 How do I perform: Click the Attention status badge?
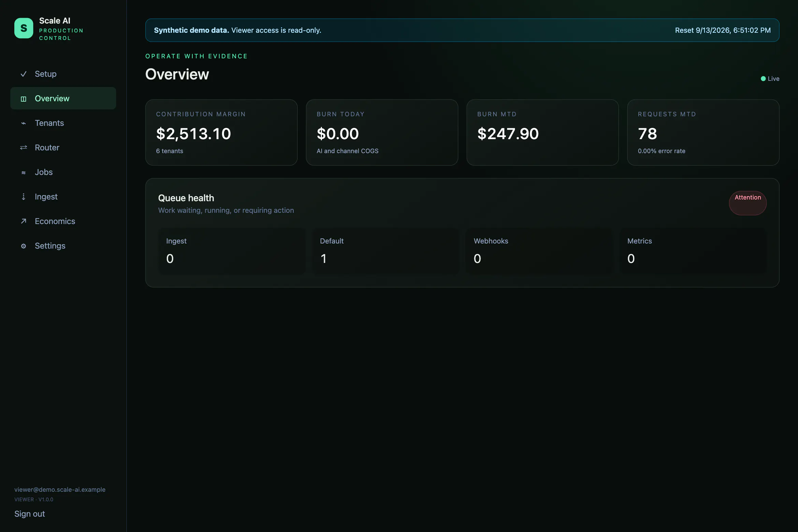point(748,203)
